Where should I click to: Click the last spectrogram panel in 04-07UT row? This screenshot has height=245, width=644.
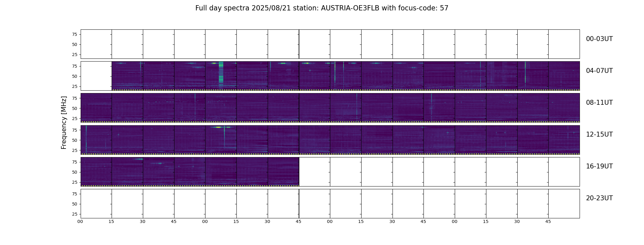564,76
